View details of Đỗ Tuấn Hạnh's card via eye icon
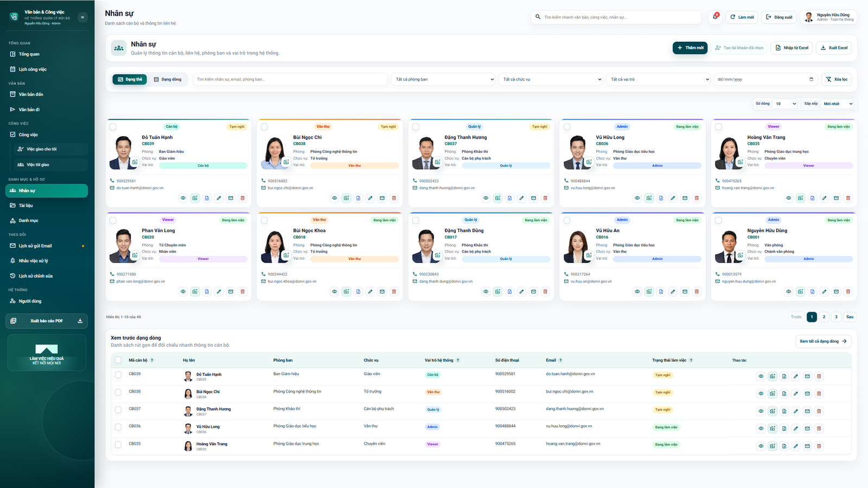Screen dimensions: 868x488 [183, 198]
